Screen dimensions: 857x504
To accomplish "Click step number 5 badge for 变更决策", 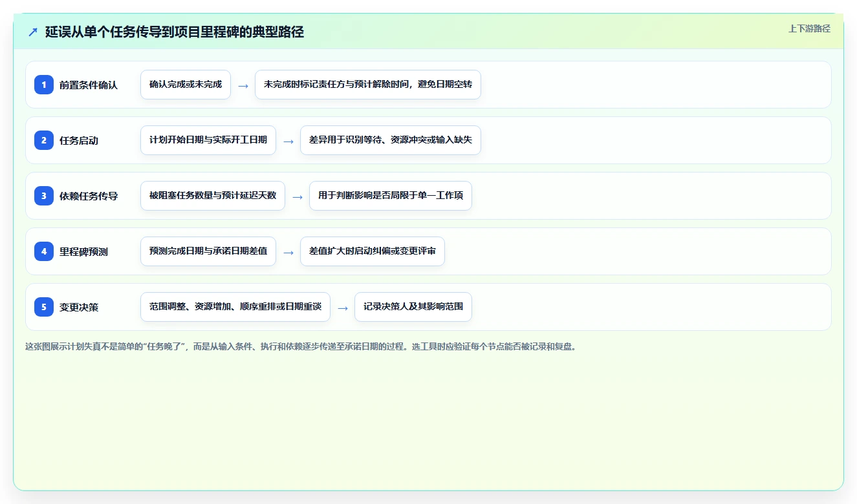I will coord(44,307).
